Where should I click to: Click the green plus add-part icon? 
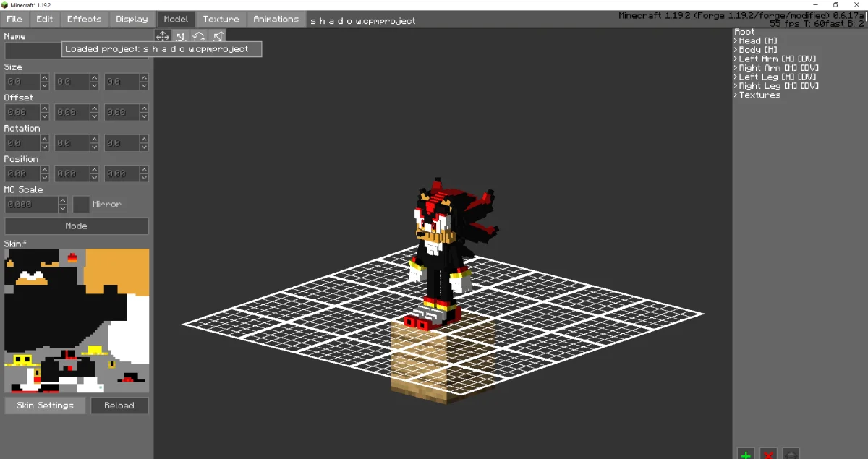[x=746, y=454]
